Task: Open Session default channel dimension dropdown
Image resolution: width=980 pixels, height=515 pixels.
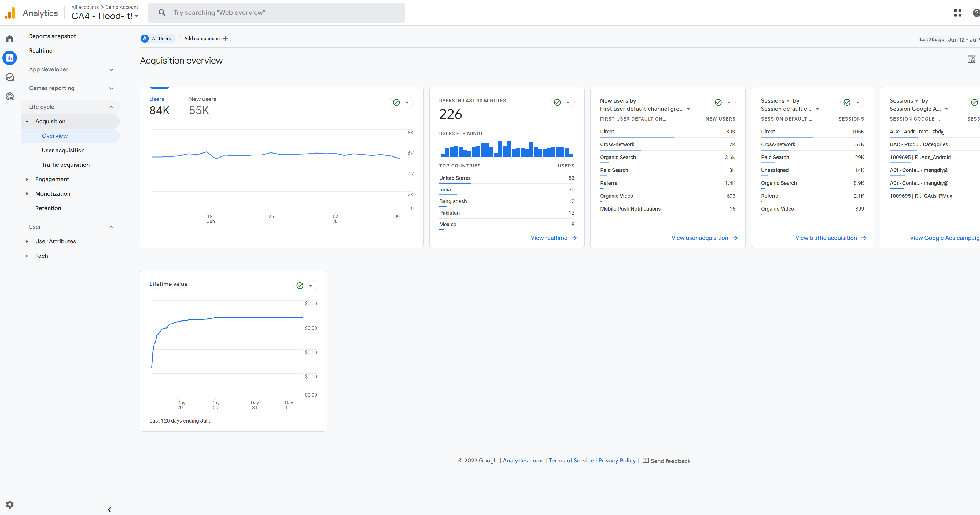Action: click(790, 109)
